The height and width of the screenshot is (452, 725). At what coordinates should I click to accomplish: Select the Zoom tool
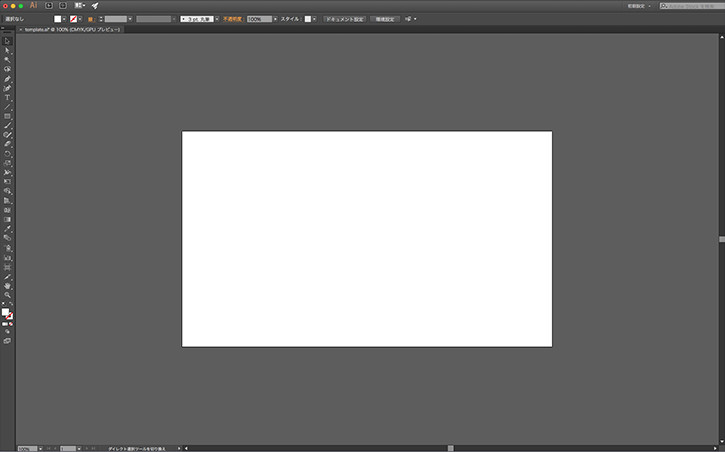click(x=7, y=295)
